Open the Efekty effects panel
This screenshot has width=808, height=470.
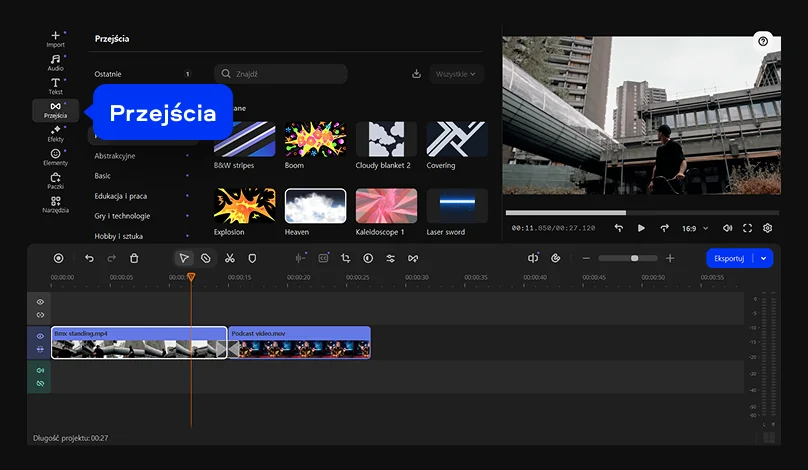[55, 134]
